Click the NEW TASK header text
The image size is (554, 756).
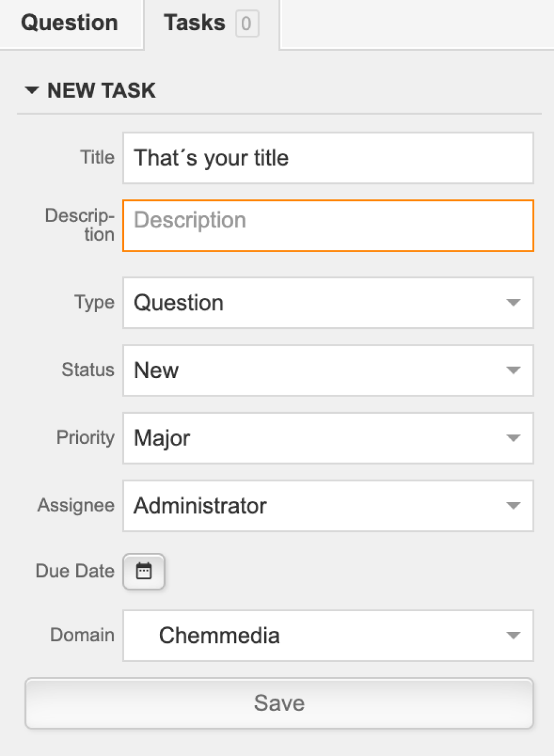coord(102,91)
